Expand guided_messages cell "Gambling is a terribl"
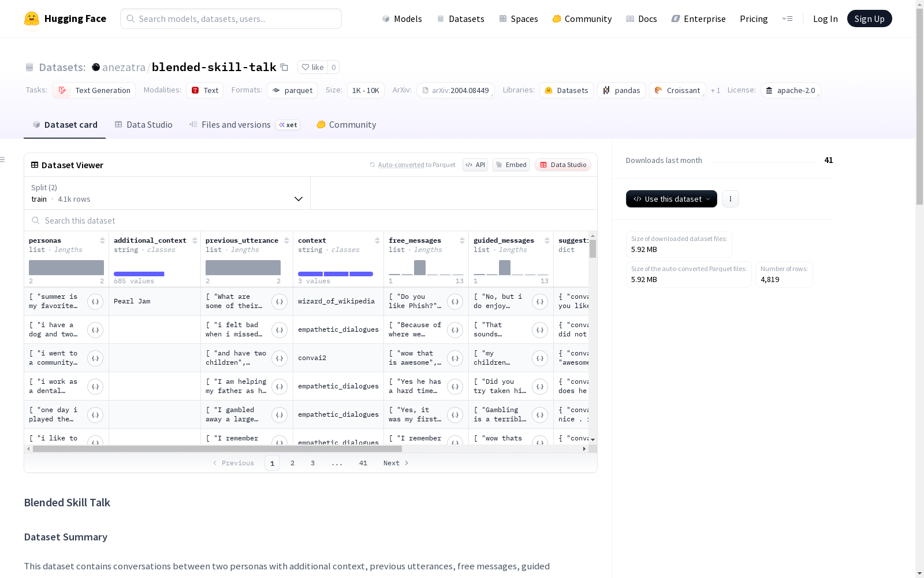 pyautogui.click(x=540, y=415)
